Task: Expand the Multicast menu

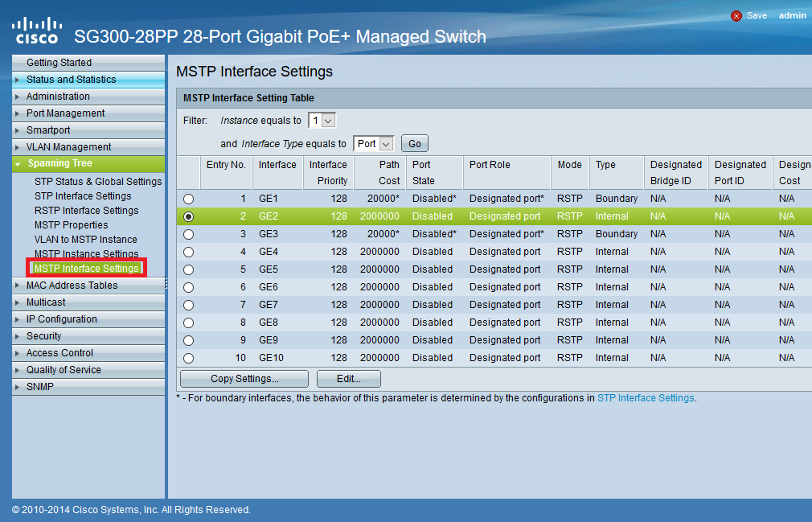Action: click(x=88, y=302)
